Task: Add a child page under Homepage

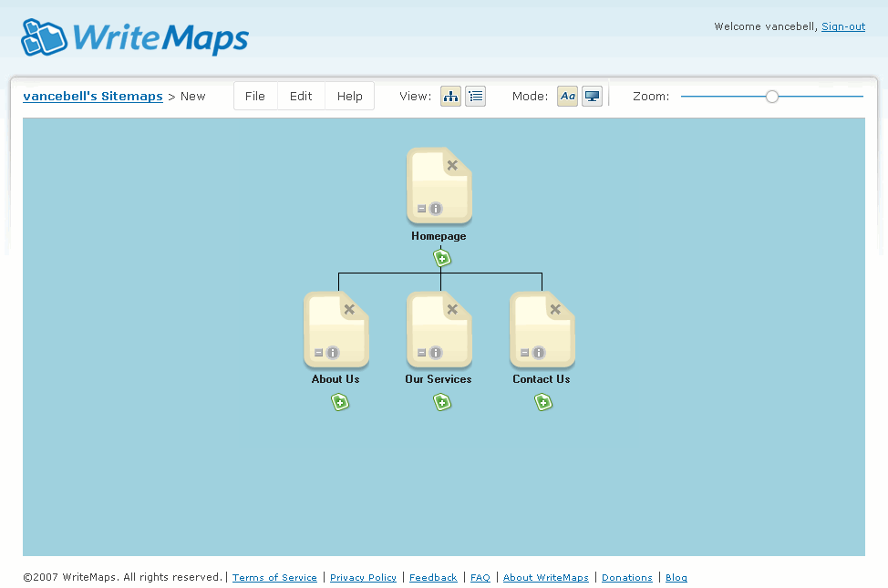Action: (442, 258)
